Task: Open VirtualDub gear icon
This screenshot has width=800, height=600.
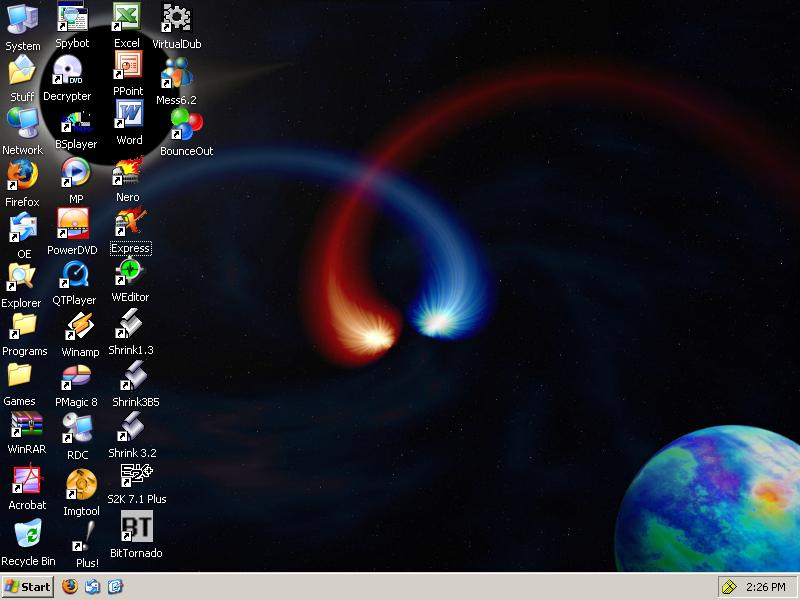Action: coord(177,18)
